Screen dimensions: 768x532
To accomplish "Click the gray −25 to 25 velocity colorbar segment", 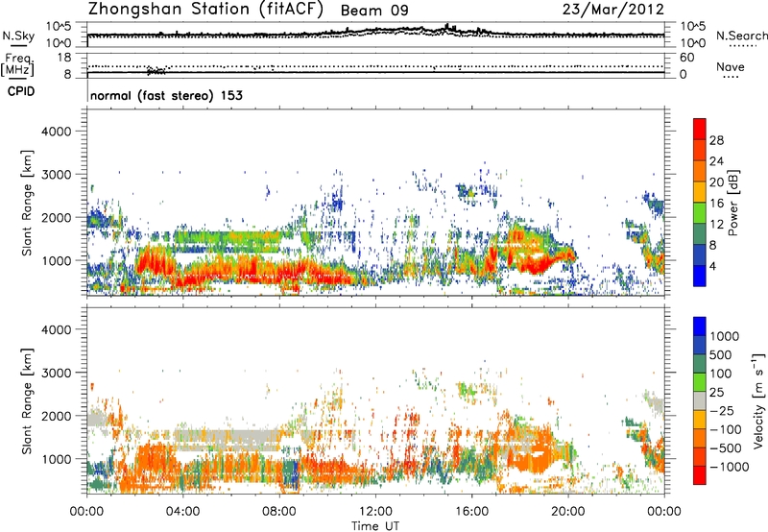I will coord(700,401).
